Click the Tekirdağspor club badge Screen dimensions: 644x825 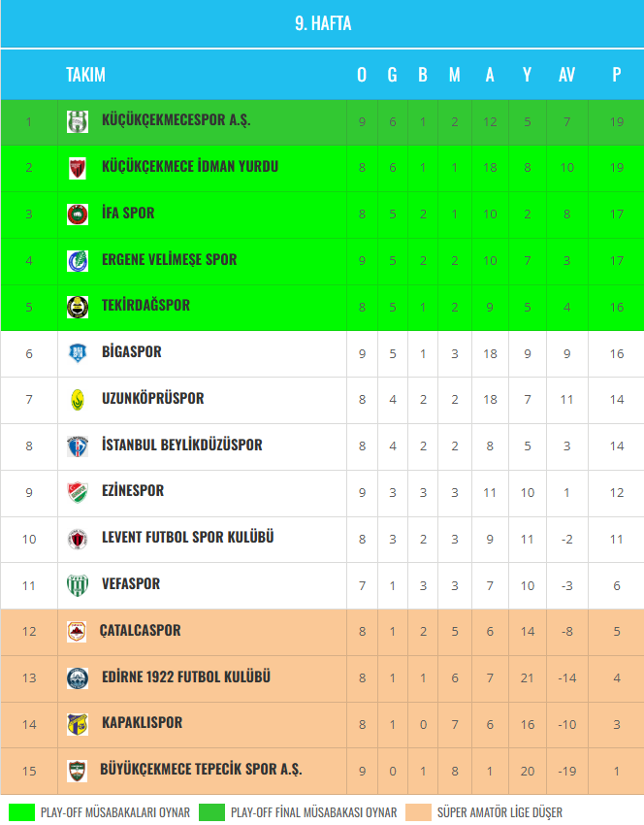[x=78, y=307]
